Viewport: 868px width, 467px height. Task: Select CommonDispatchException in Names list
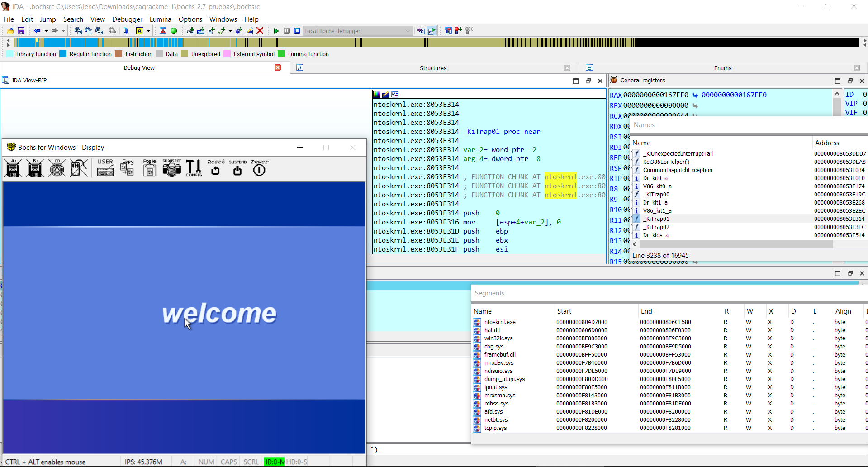coord(749,170)
